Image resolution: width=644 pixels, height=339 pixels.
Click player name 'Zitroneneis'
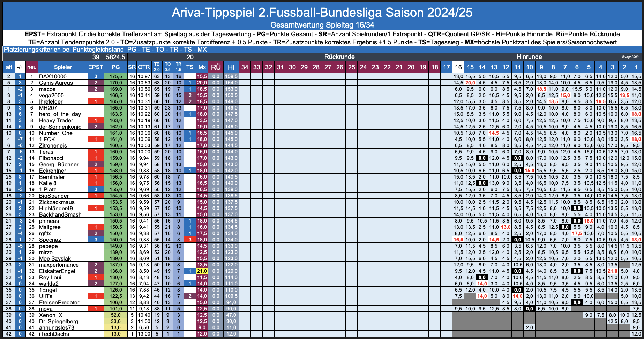coord(53,145)
